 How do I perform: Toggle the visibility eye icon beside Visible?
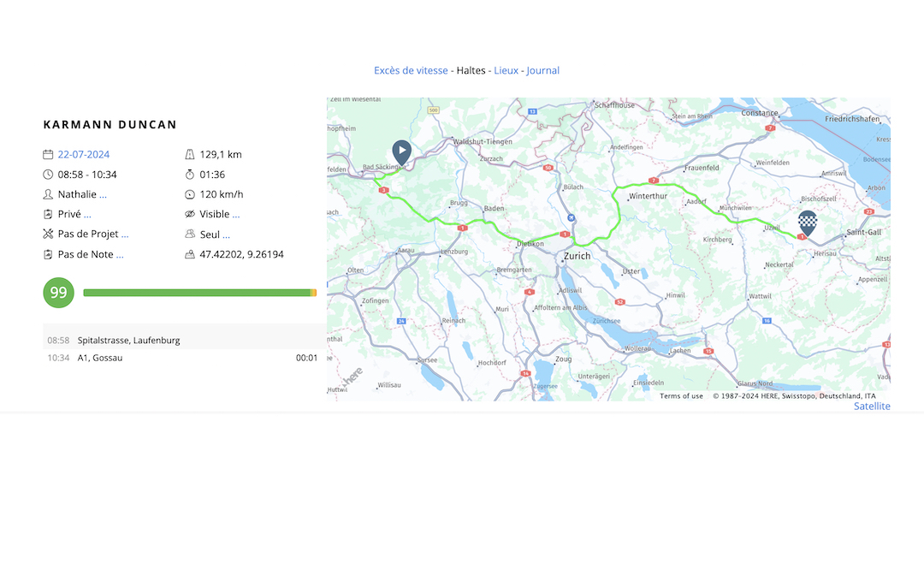click(190, 214)
